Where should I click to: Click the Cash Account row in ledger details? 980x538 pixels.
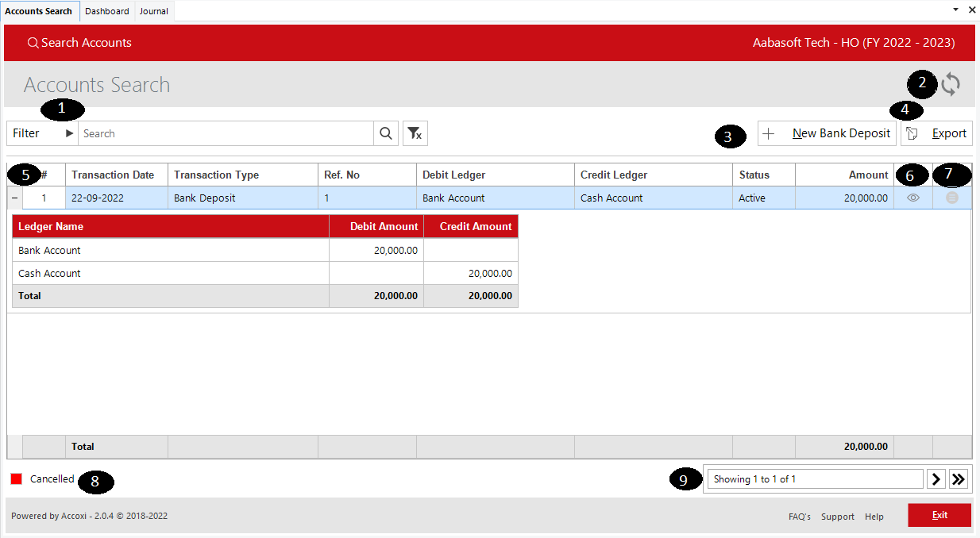(265, 273)
